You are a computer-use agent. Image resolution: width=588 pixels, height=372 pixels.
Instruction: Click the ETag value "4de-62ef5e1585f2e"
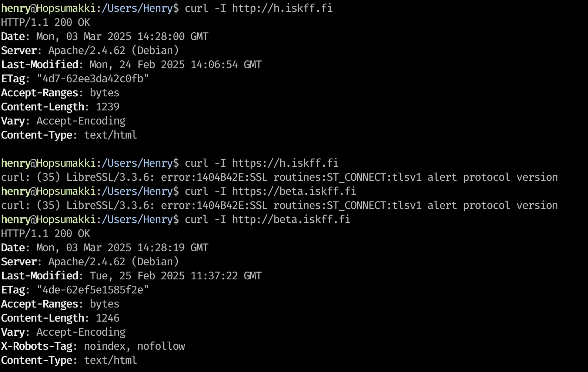coord(93,290)
